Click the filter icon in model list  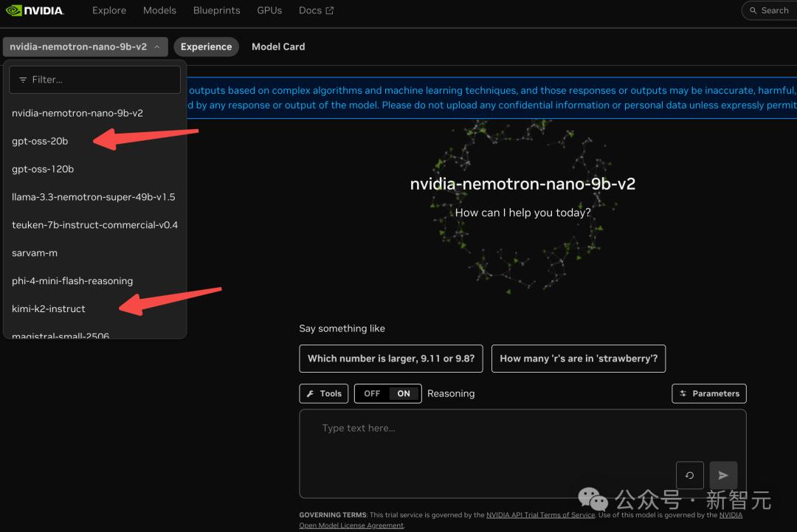[x=23, y=80]
